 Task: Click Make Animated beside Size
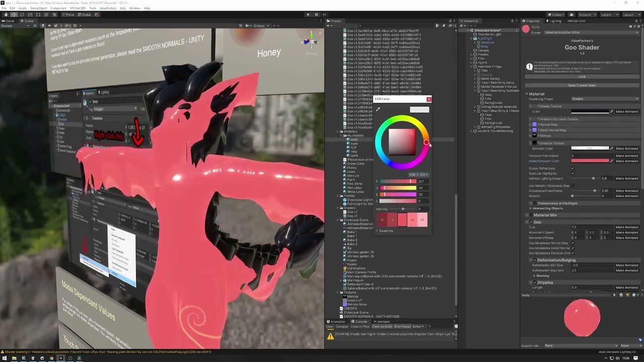click(x=627, y=227)
